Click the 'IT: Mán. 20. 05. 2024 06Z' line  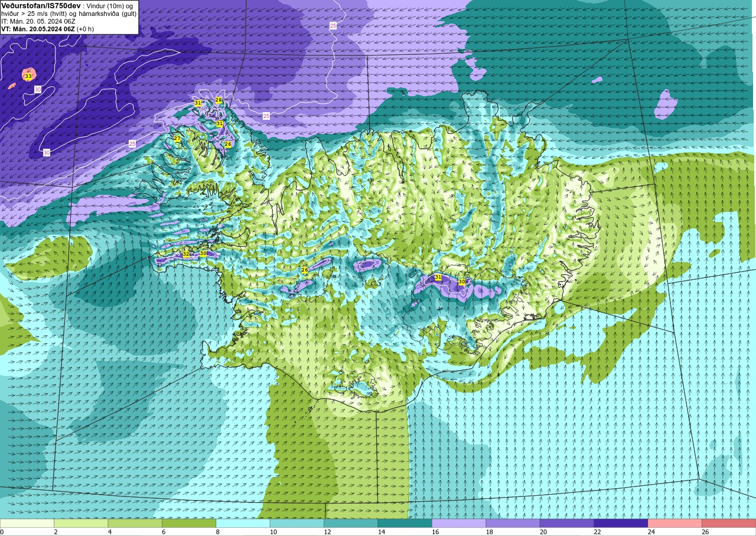click(x=38, y=21)
